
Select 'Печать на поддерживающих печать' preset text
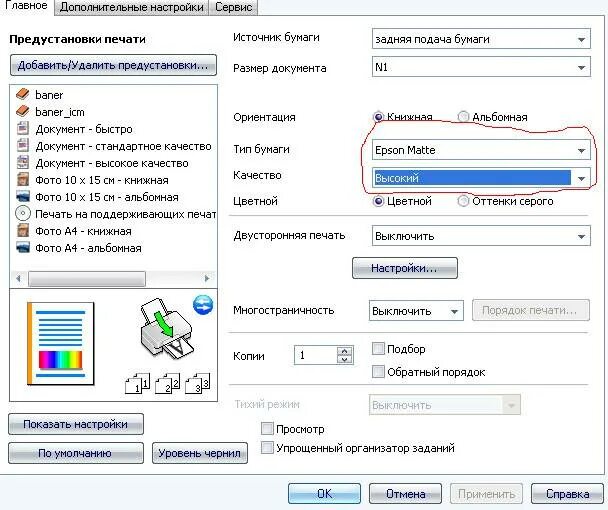(126, 214)
